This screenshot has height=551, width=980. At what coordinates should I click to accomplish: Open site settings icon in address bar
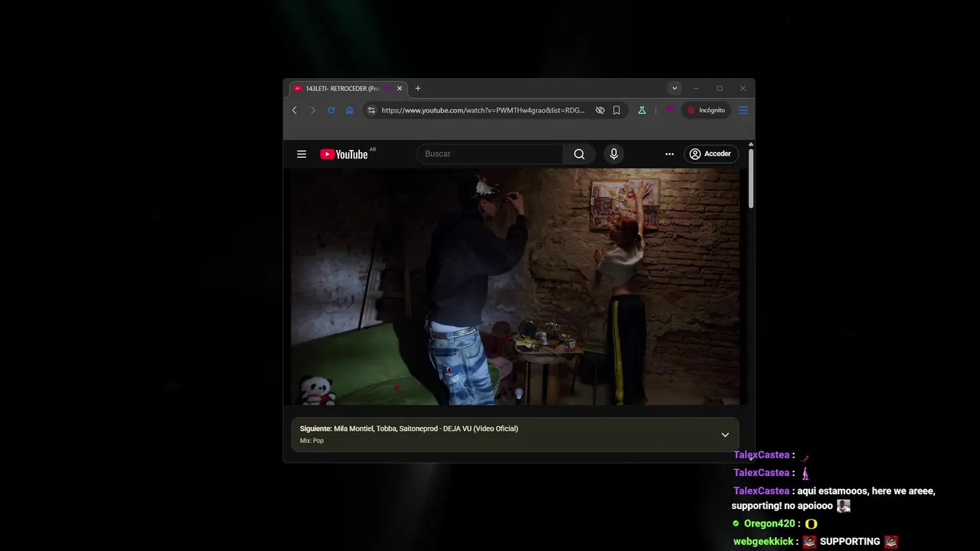pyautogui.click(x=371, y=110)
